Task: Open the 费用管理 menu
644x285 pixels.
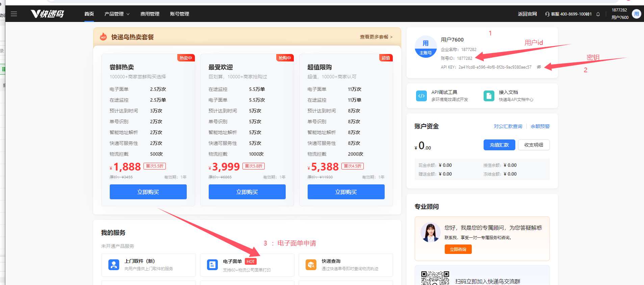Action: click(150, 14)
